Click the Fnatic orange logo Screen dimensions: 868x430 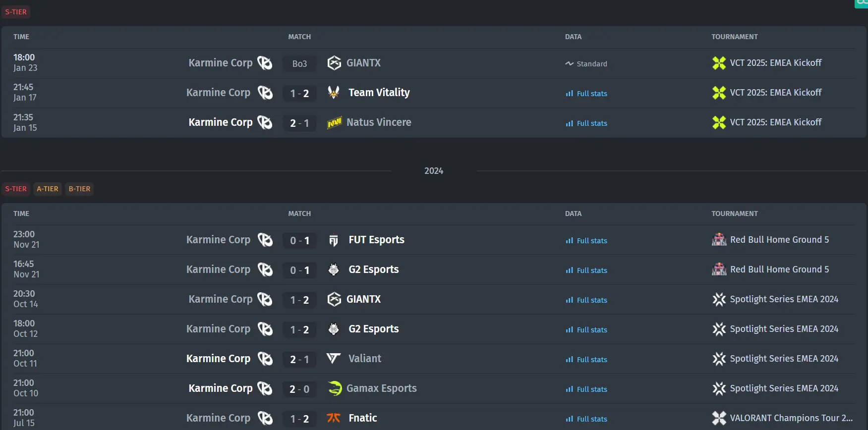pos(334,418)
